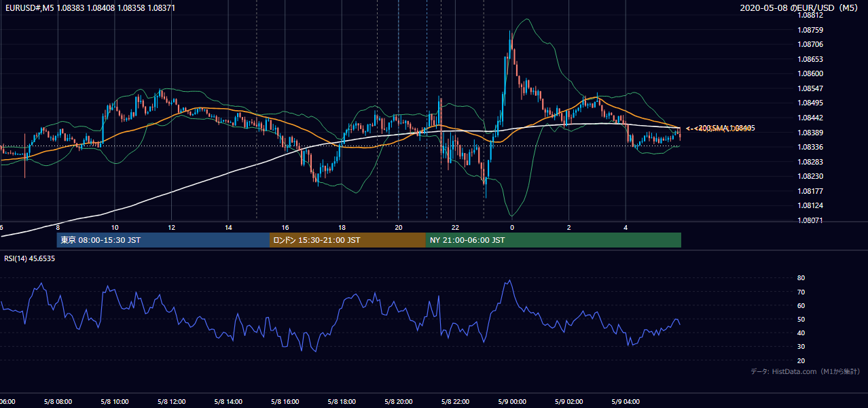Click bottom time label 5/8 22:00
Screen dimensions: 868x408
pyautogui.click(x=455, y=402)
